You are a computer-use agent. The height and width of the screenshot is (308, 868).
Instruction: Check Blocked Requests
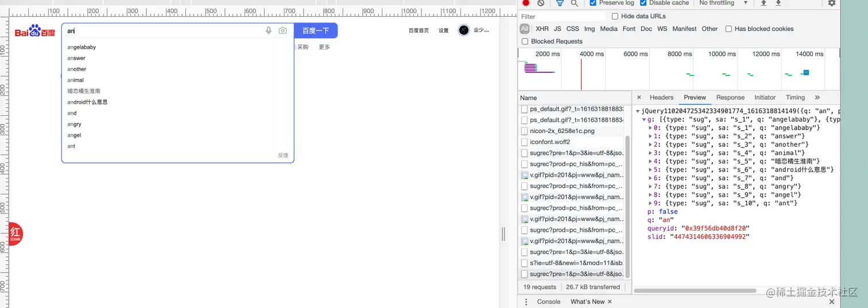coord(525,41)
